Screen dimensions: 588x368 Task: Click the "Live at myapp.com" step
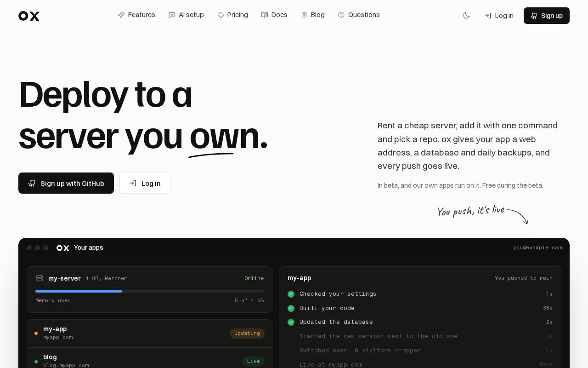(x=331, y=365)
